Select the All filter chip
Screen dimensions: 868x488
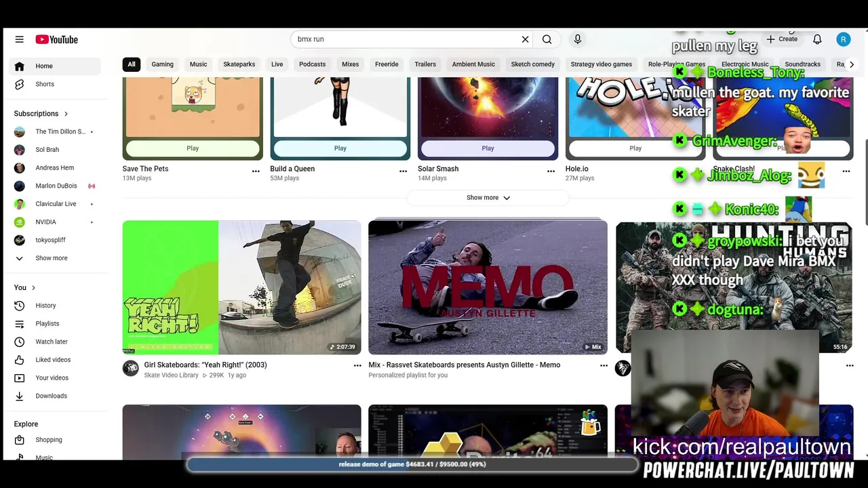(x=132, y=64)
